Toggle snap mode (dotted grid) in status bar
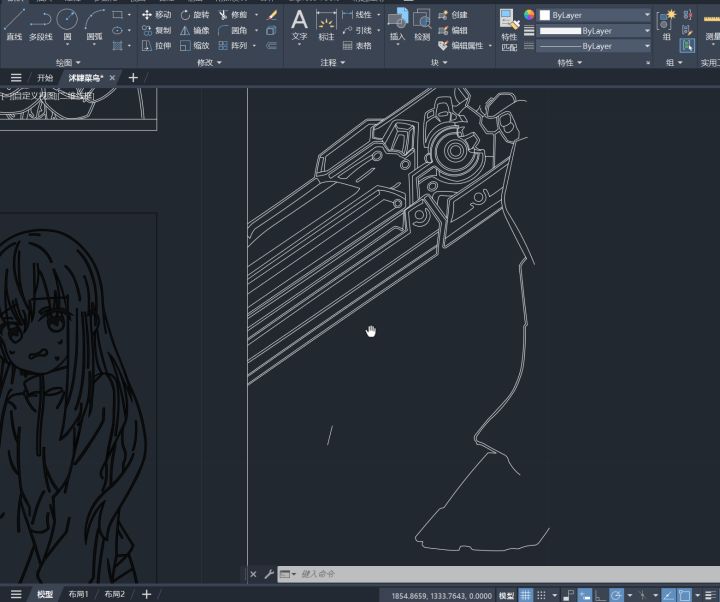Screen dimensions: 720x602 click(x=541, y=595)
